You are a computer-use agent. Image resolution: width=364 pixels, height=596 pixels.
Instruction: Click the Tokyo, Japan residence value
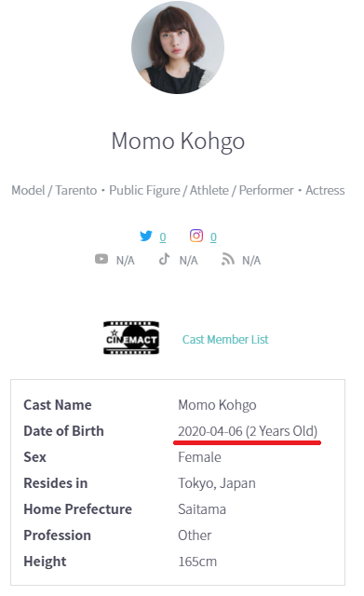click(217, 483)
